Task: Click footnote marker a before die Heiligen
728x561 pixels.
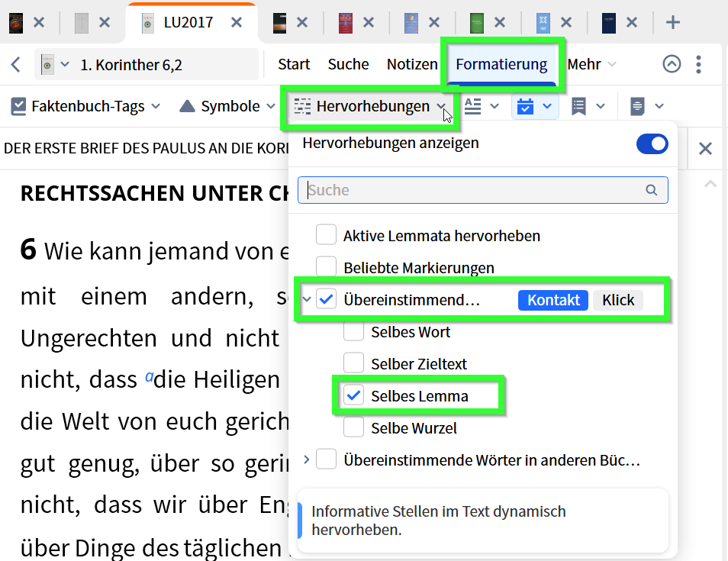Action: coord(149,376)
